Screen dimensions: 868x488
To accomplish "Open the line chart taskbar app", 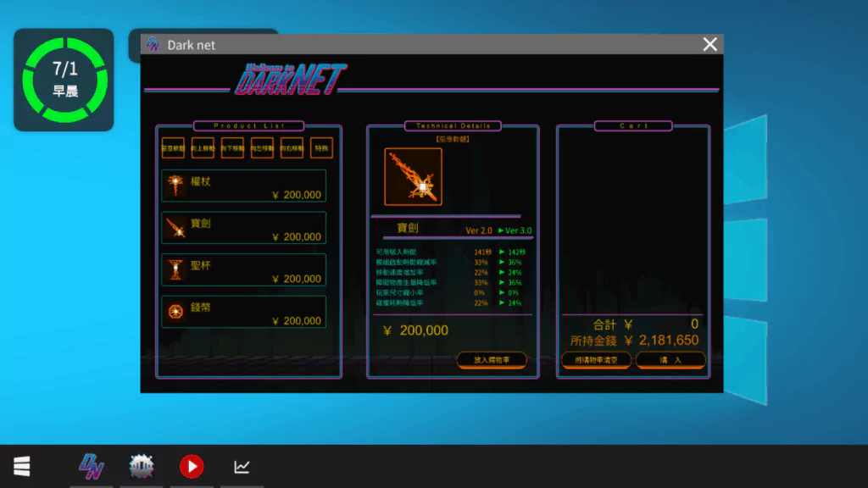I will pos(242,466).
